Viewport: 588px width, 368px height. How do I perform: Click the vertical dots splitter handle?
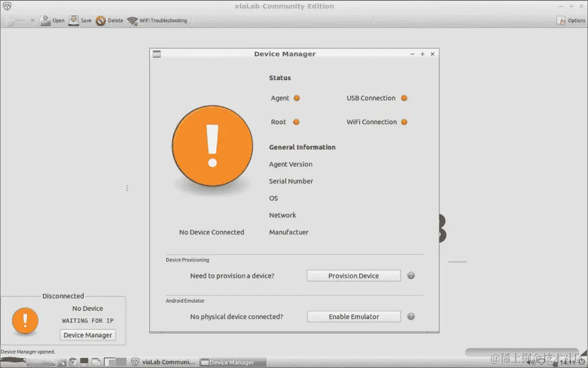(127, 188)
